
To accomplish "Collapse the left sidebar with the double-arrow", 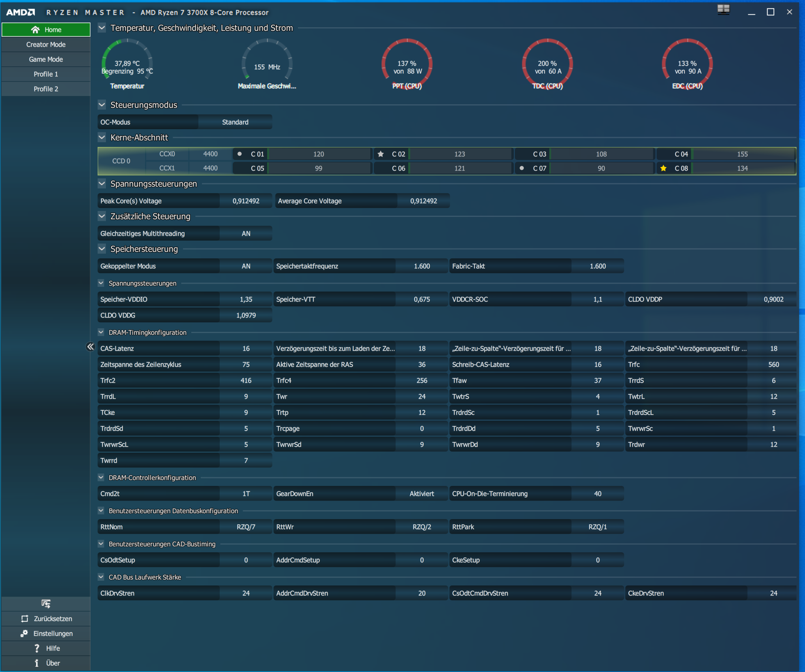I will [x=90, y=346].
